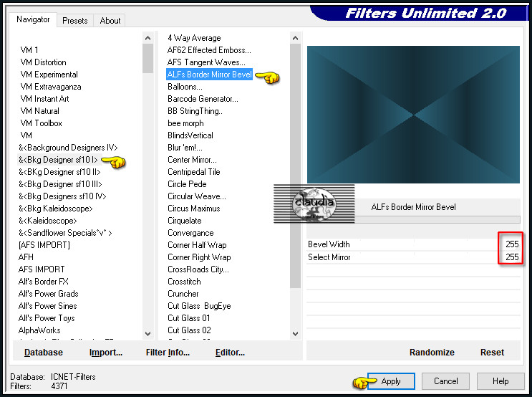This screenshot has height=397, width=532.
Task: Choose Centripedal Tile filter
Action: click(194, 172)
